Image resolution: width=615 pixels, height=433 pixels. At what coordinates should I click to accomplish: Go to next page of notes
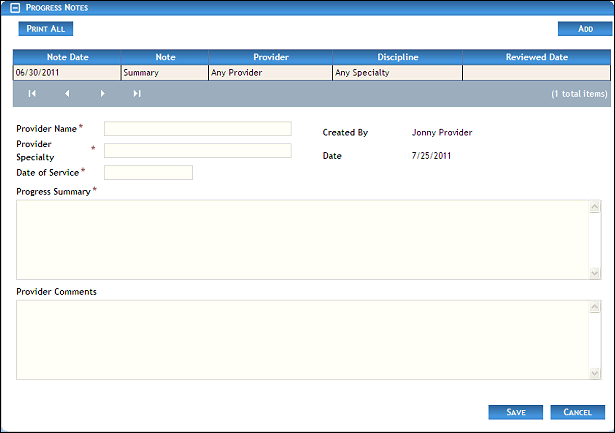(x=102, y=94)
